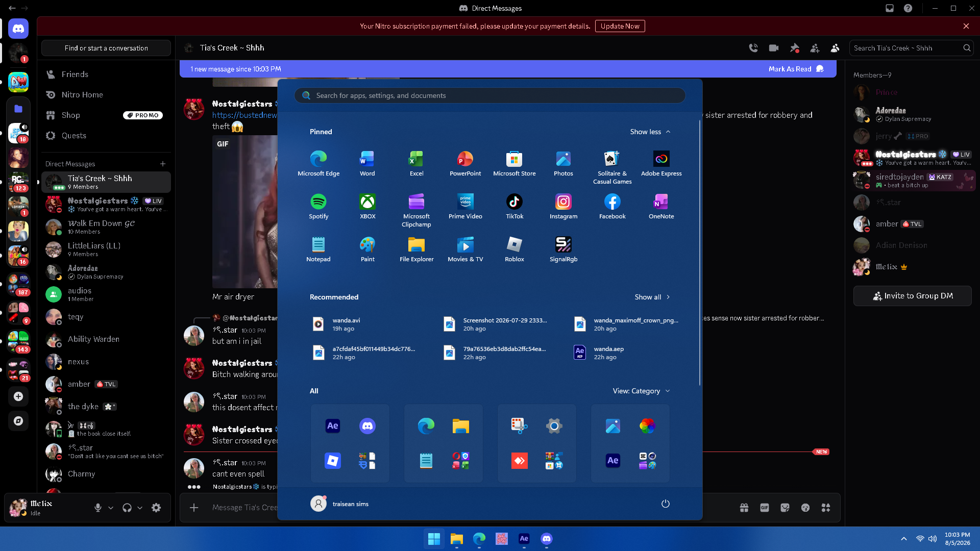The image size is (980, 551).
Task: Click the Windows Start button on taskbar
Action: point(434,539)
